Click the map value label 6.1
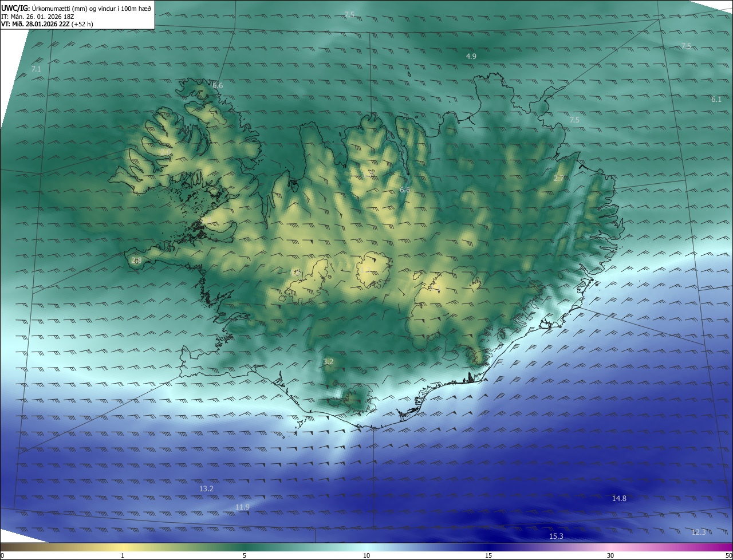733x560 pixels. point(716,99)
